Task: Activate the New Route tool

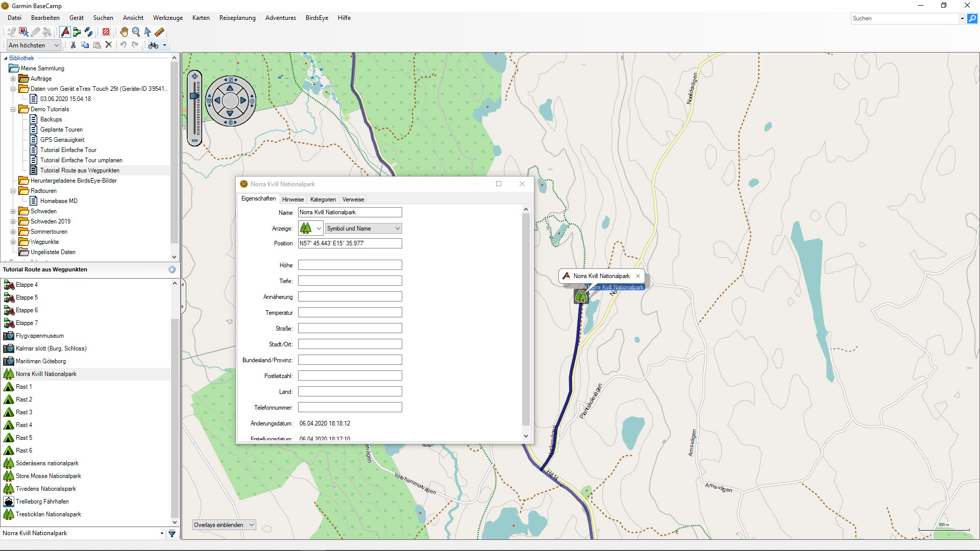Action: coord(77,32)
